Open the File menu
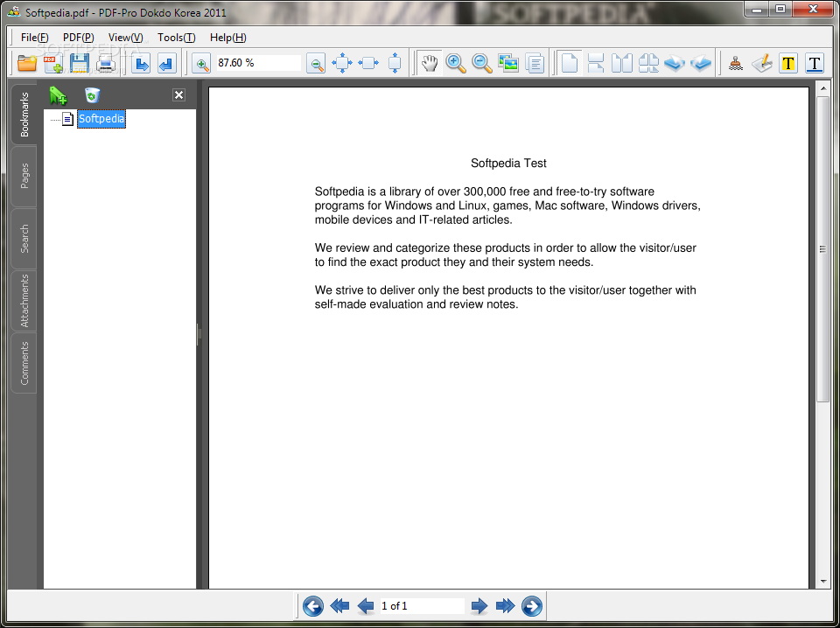840x628 pixels. click(x=35, y=38)
